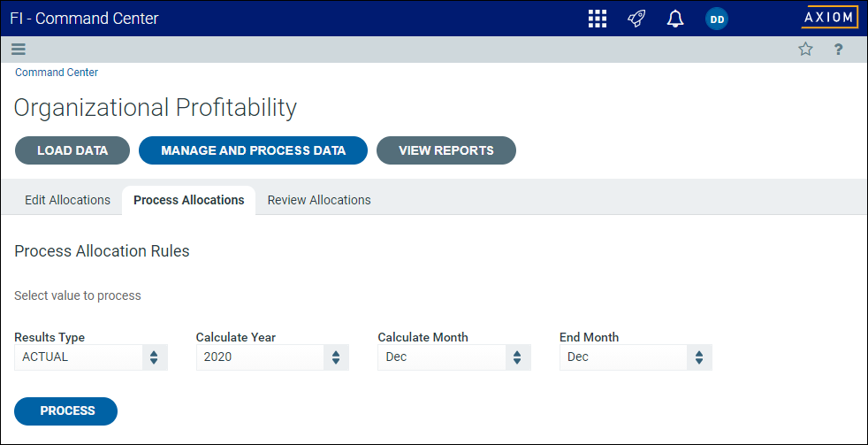
Task: Click the VIEW REPORTS button
Action: click(446, 150)
